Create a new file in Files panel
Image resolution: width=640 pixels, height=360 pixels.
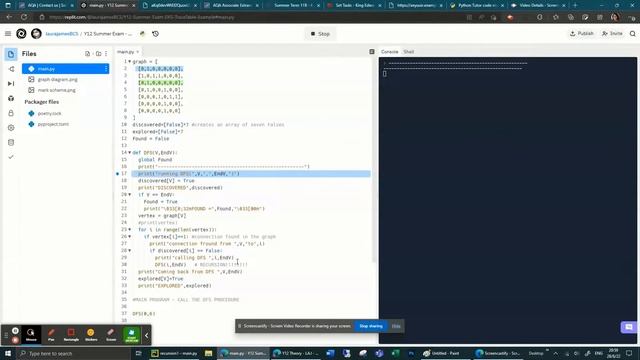87,54
